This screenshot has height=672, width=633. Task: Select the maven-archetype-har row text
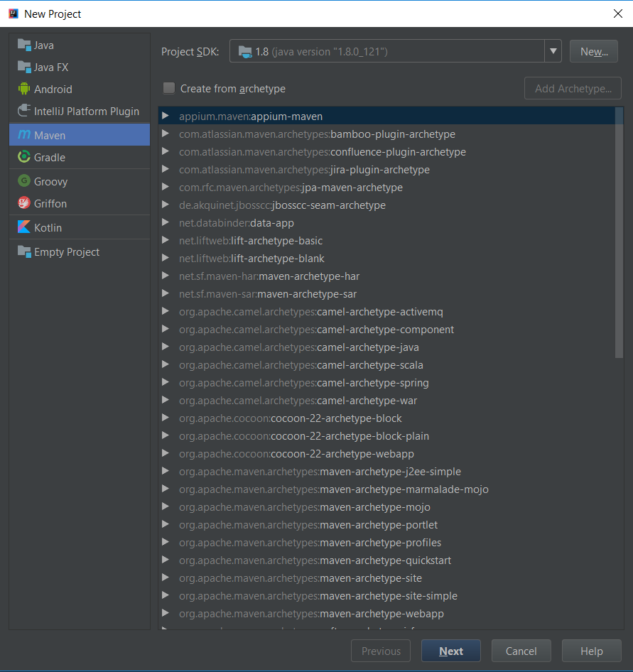pyautogui.click(x=269, y=276)
